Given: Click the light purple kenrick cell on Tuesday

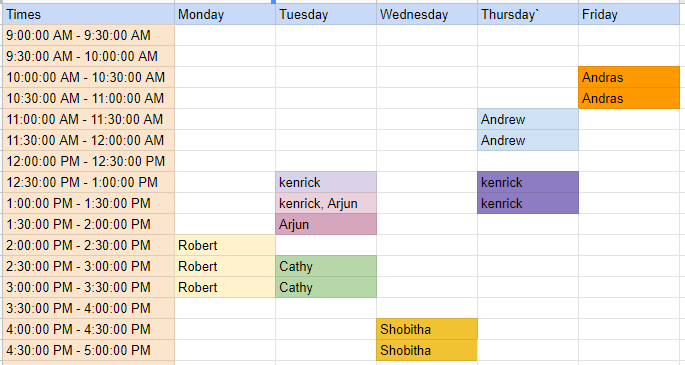Looking at the screenshot, I should 326,182.
